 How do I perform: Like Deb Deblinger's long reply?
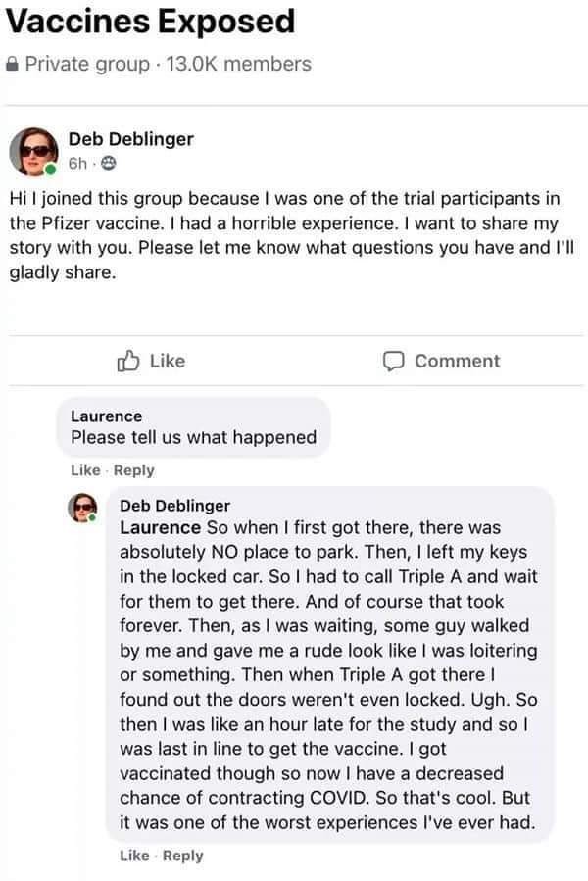point(134,856)
